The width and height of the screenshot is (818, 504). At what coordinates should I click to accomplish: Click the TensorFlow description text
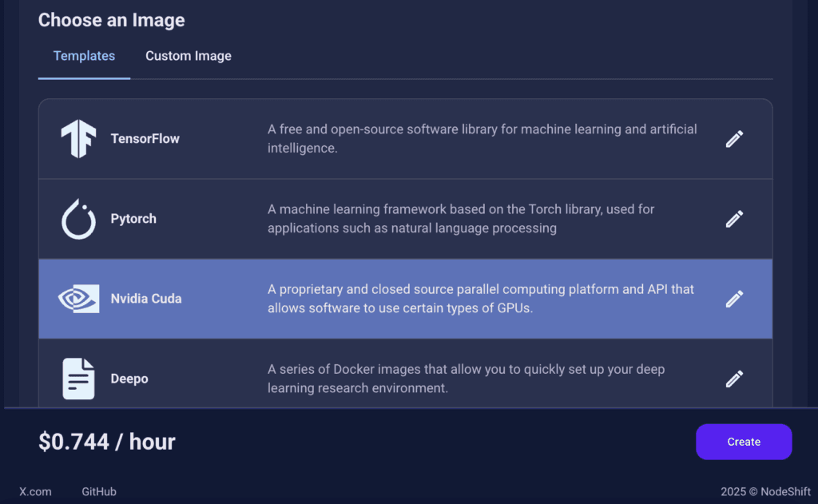tap(482, 139)
